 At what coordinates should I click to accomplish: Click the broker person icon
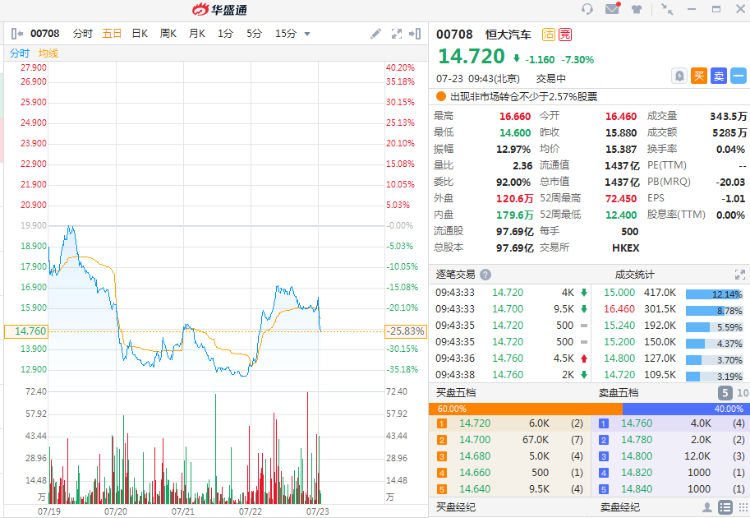tap(706, 507)
